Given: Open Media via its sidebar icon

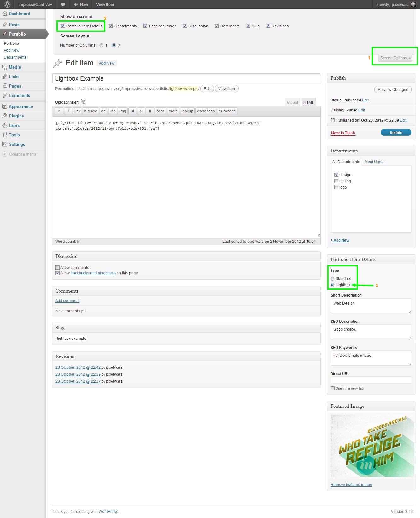Looking at the screenshot, I should click(x=5, y=67).
